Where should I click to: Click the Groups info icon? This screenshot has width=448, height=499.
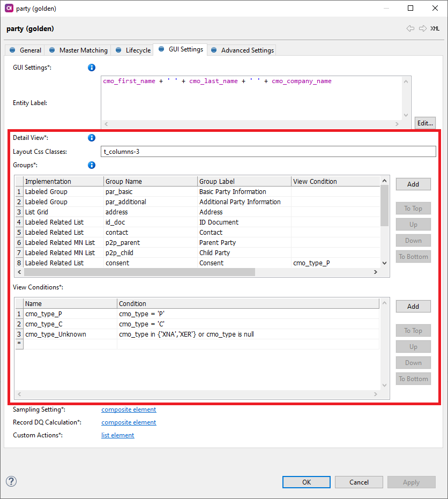(x=92, y=165)
